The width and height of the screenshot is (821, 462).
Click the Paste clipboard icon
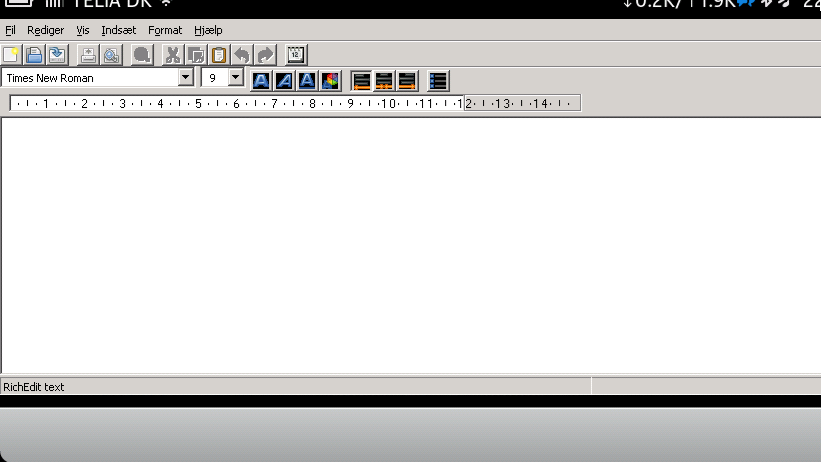click(x=219, y=55)
